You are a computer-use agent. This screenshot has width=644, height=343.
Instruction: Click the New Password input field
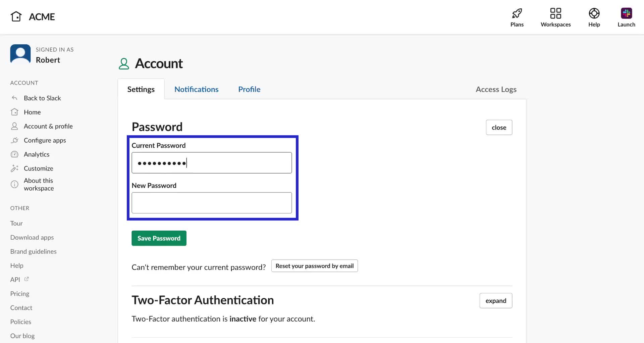pyautogui.click(x=212, y=203)
